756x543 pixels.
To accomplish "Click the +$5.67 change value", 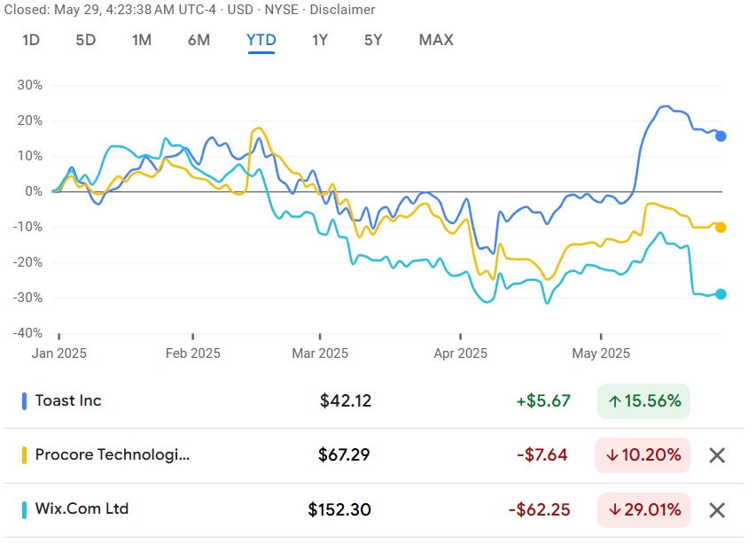I will [x=543, y=401].
